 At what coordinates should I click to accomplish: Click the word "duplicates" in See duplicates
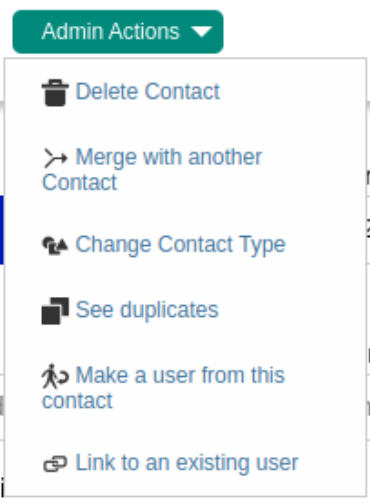click(169, 311)
